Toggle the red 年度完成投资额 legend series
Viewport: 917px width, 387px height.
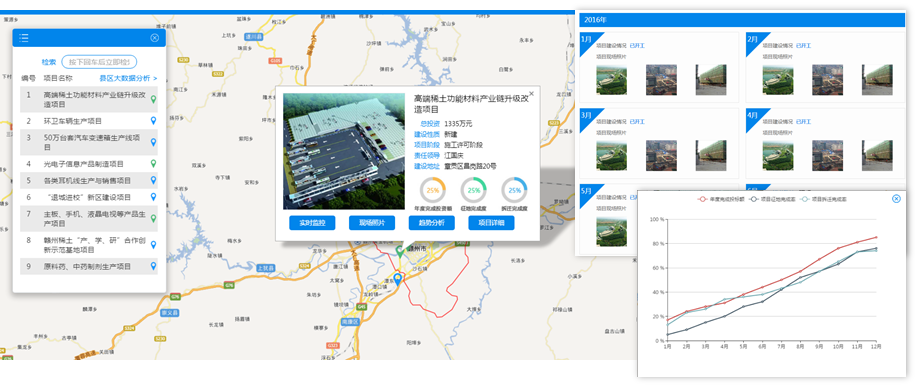click(720, 199)
